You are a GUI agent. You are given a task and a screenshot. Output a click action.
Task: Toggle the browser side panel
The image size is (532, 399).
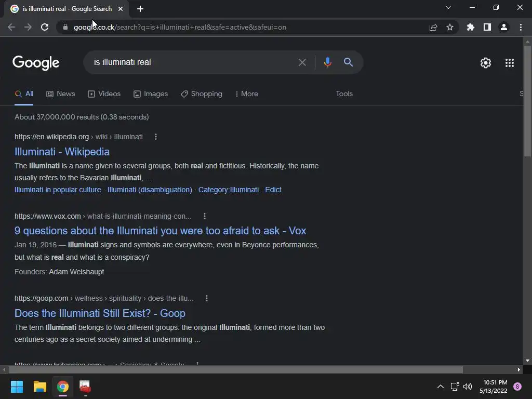487,27
